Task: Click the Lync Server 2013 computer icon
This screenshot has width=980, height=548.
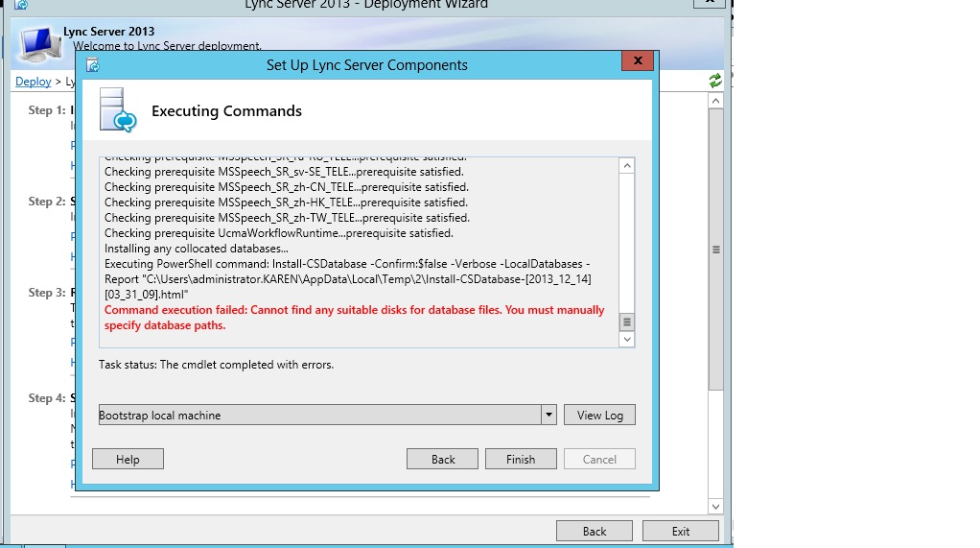Action: 39,45
